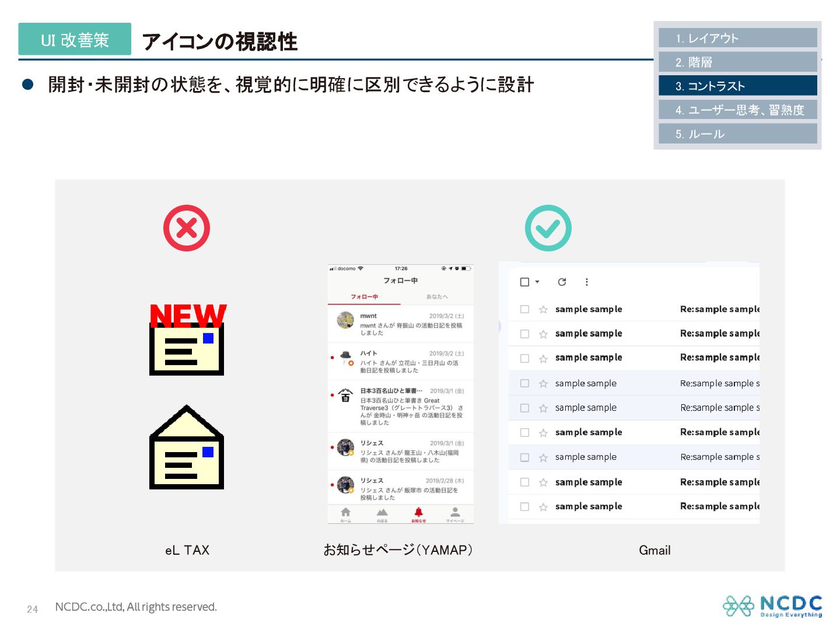The width and height of the screenshot is (840, 630).
Task: Click the unopened mail icon labeled NEW
Action: [x=187, y=339]
